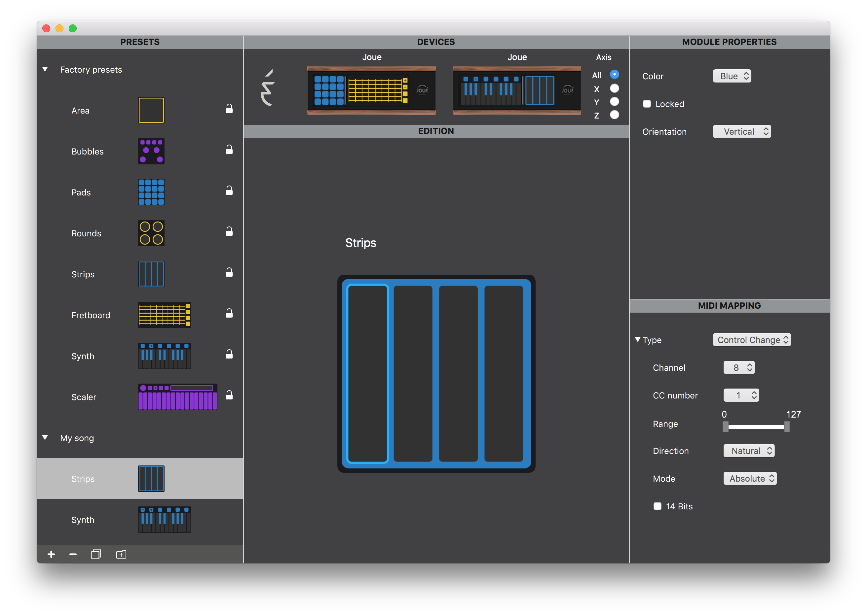Select the X axis radio button

[614, 88]
